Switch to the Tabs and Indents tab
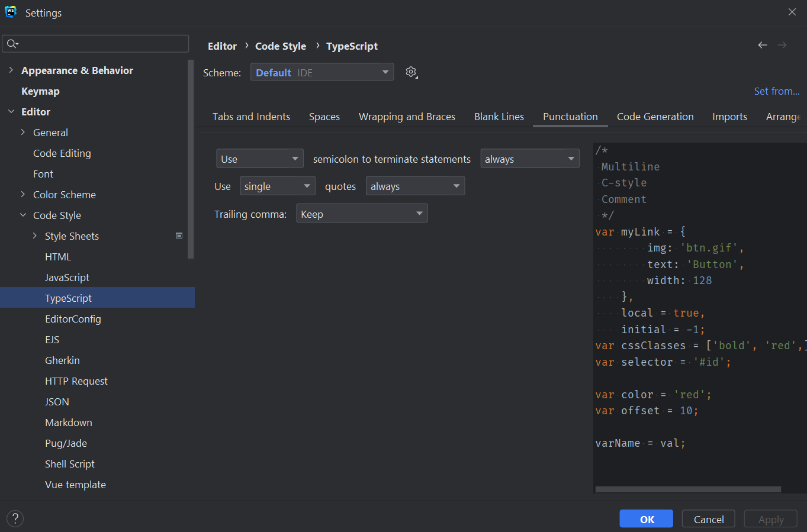The width and height of the screenshot is (807, 532). tap(251, 117)
